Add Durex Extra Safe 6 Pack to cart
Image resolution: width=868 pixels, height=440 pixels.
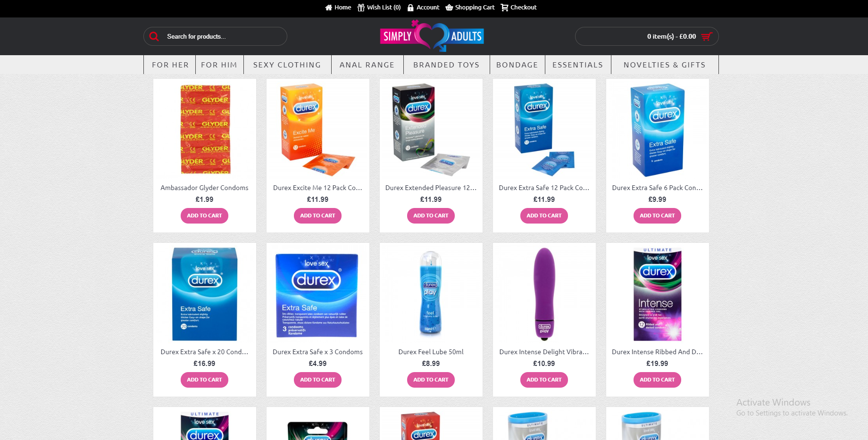(657, 216)
